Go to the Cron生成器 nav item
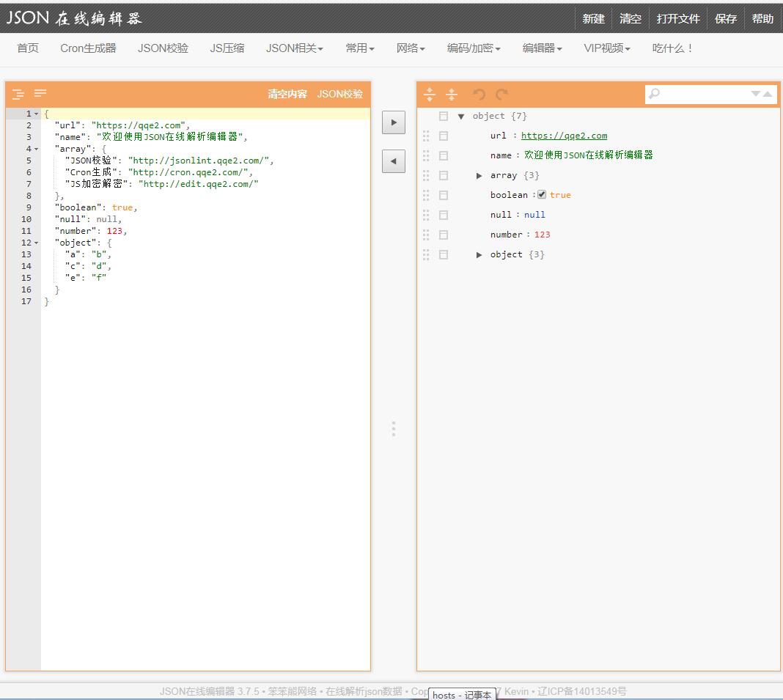The width and height of the screenshot is (783, 700). click(x=88, y=48)
